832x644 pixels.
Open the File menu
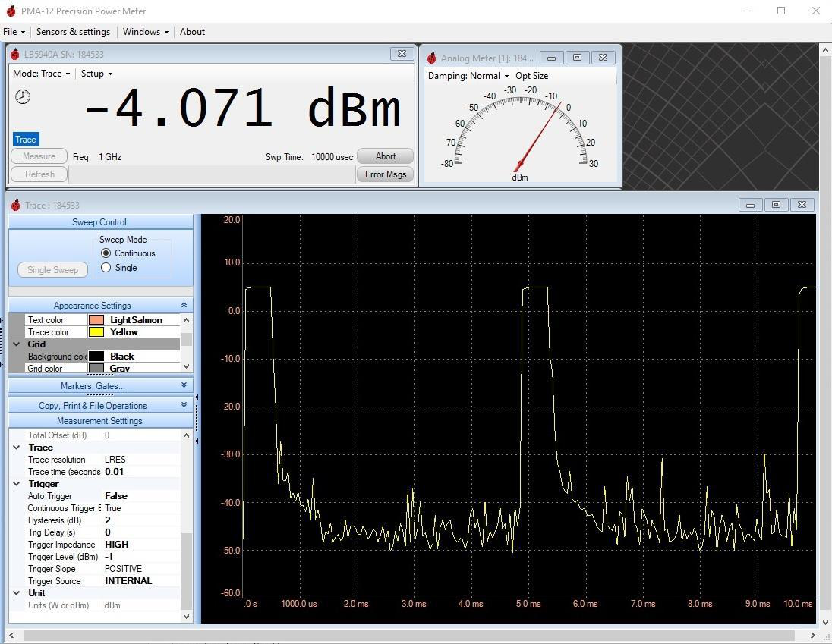pos(14,32)
